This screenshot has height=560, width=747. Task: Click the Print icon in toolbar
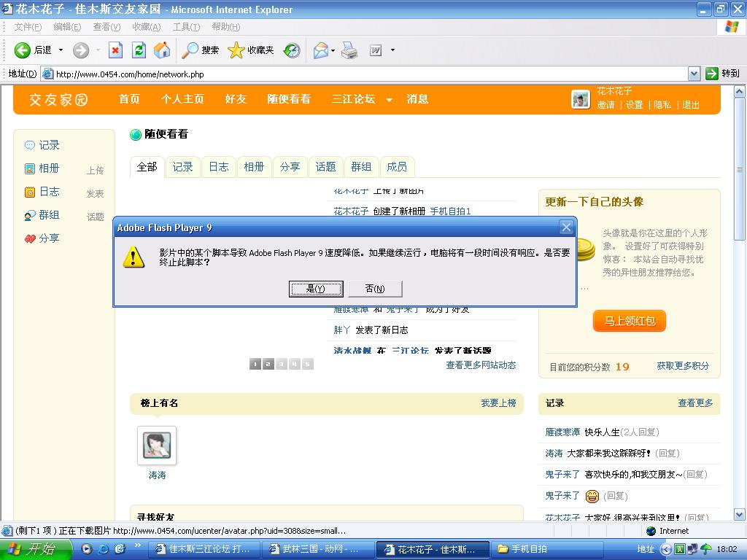click(349, 50)
